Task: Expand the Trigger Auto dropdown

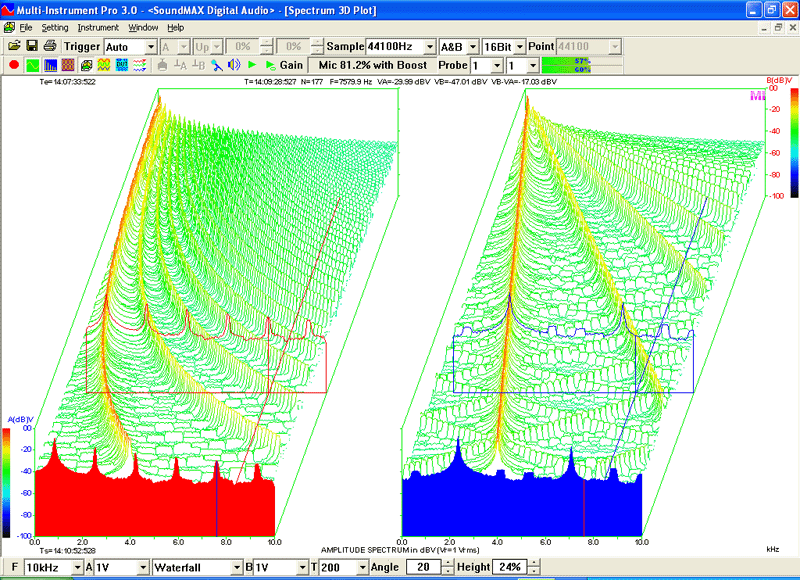Action: [151, 47]
